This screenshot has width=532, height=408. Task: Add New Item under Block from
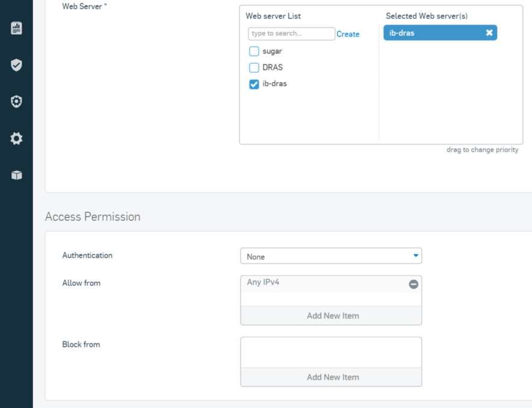coord(331,377)
